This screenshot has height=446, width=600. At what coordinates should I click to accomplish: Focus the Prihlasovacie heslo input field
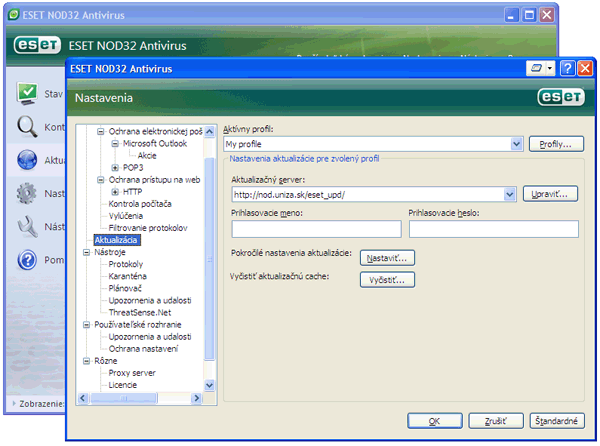[494, 229]
